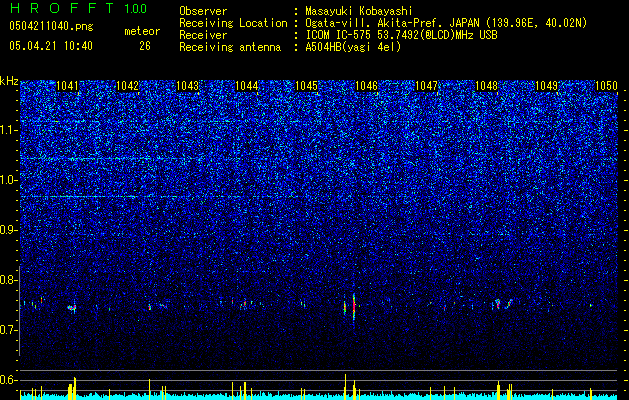The width and height of the screenshot is (629, 400).
Task: Click the HROFFT 1.0.0 title text
Action: pyautogui.click(x=78, y=8)
